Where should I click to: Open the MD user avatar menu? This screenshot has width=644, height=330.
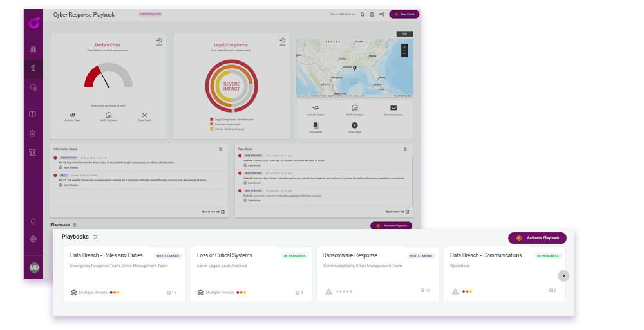point(35,267)
